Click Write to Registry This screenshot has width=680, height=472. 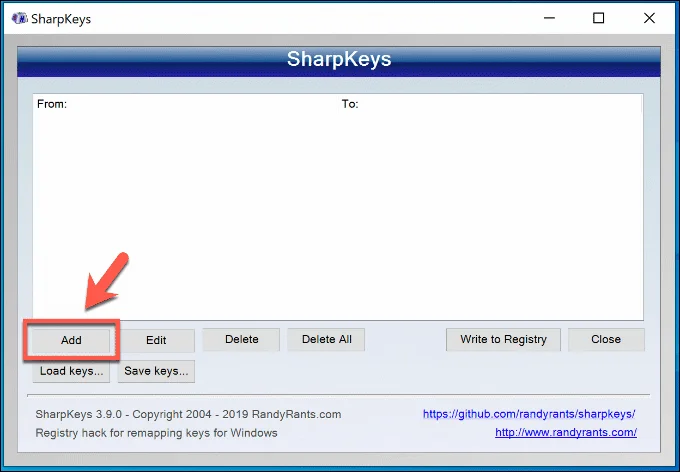click(x=503, y=339)
